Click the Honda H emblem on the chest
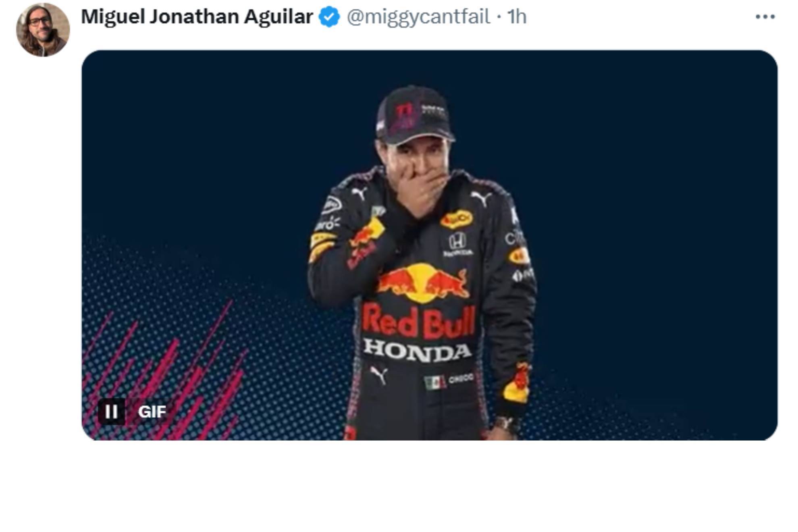Image resolution: width=798 pixels, height=532 pixels. (x=457, y=241)
